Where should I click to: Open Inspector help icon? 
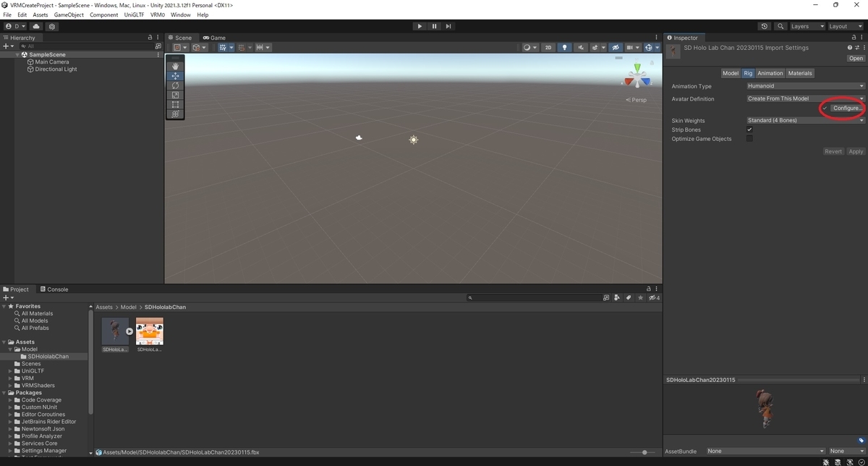[x=850, y=48]
